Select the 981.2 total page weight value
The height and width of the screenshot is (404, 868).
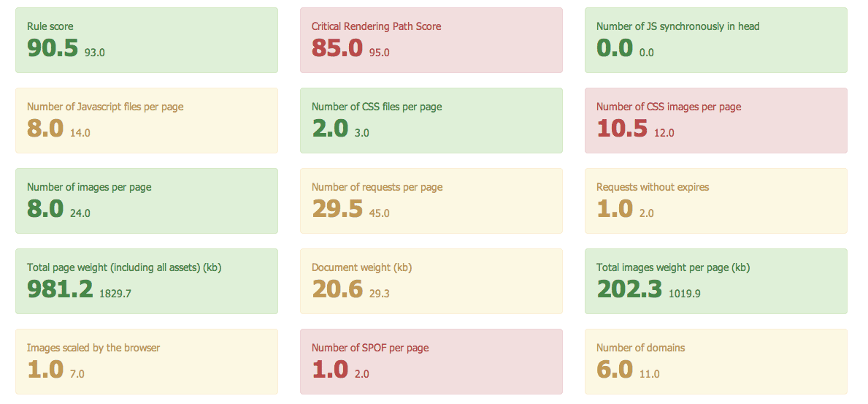coord(60,289)
